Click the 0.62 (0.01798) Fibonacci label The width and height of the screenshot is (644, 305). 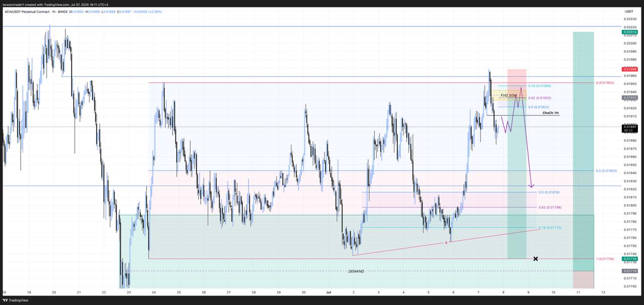click(x=550, y=208)
